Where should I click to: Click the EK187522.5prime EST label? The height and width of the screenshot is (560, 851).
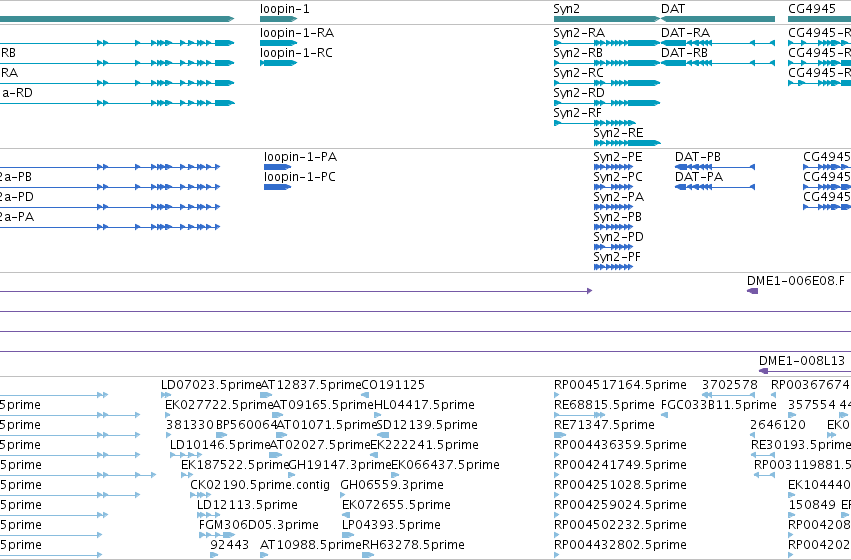[236, 465]
